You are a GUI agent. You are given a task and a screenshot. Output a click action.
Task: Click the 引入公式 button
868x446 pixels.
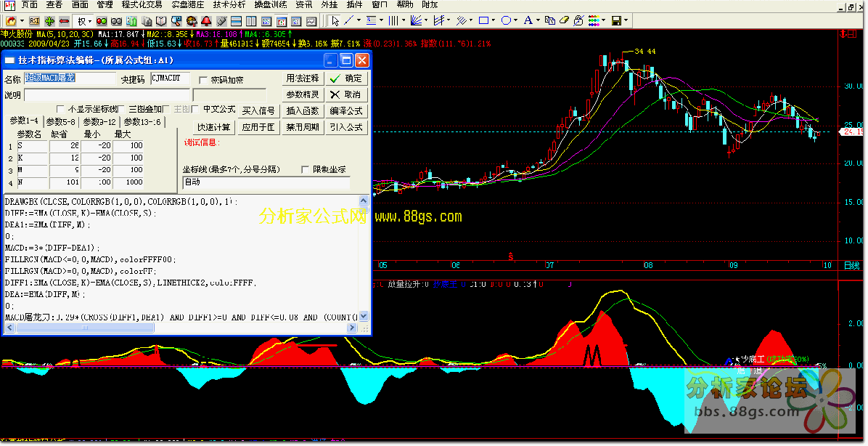point(346,127)
